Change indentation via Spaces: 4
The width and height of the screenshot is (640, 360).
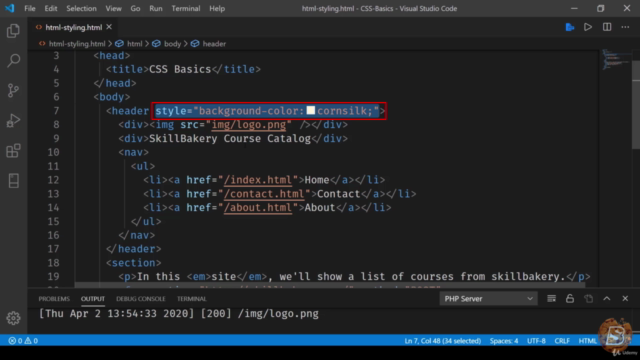point(504,341)
